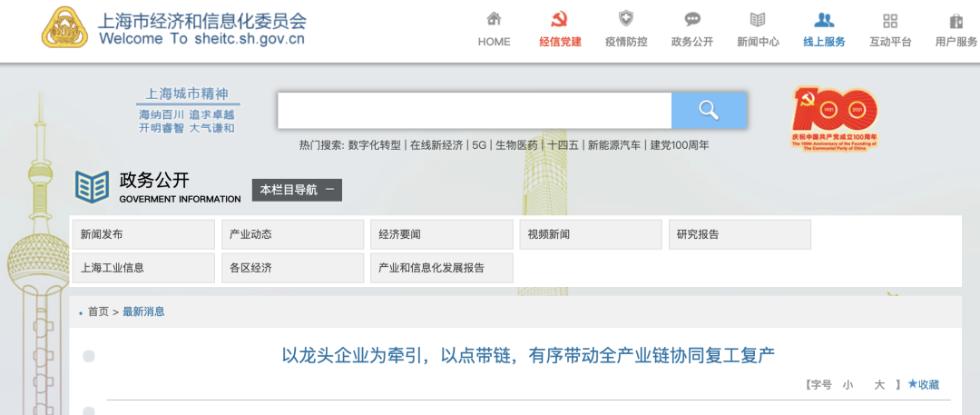The image size is (980, 415).
Task: Set font size to 大
Action: point(878,385)
